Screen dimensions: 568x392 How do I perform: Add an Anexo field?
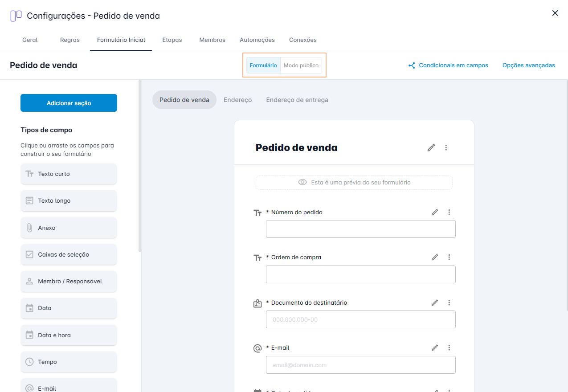(x=69, y=228)
